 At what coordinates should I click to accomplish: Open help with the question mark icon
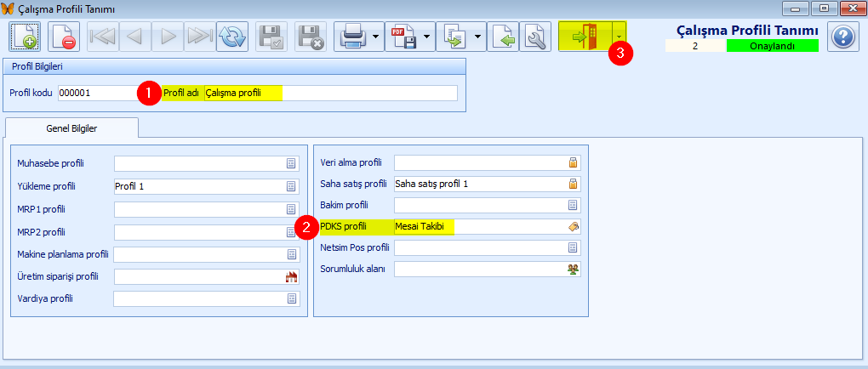coord(842,37)
